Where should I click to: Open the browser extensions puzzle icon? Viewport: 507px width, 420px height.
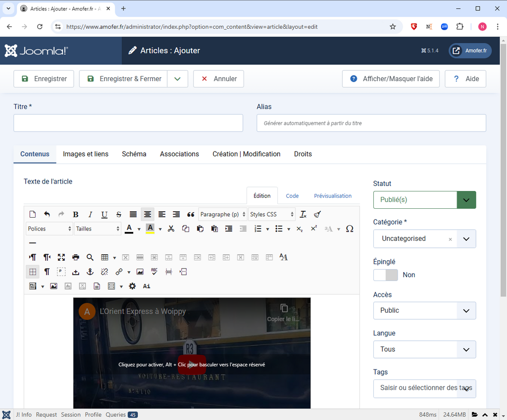tap(459, 27)
